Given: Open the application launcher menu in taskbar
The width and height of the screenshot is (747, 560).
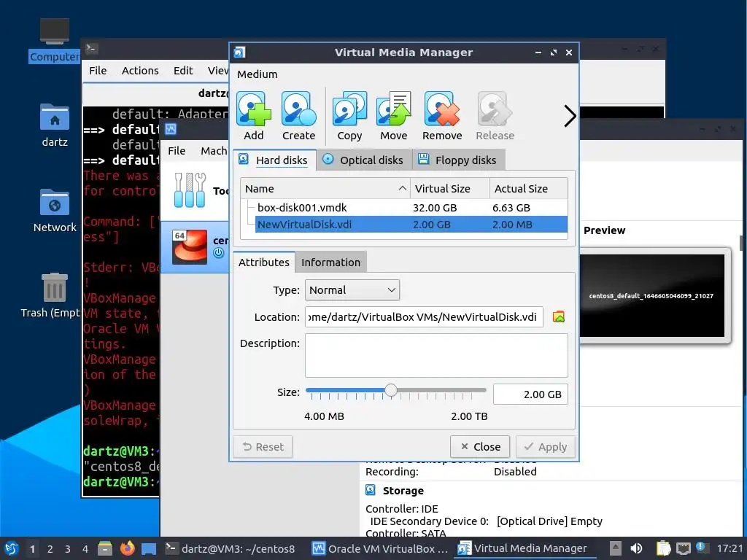Looking at the screenshot, I should tap(12, 548).
